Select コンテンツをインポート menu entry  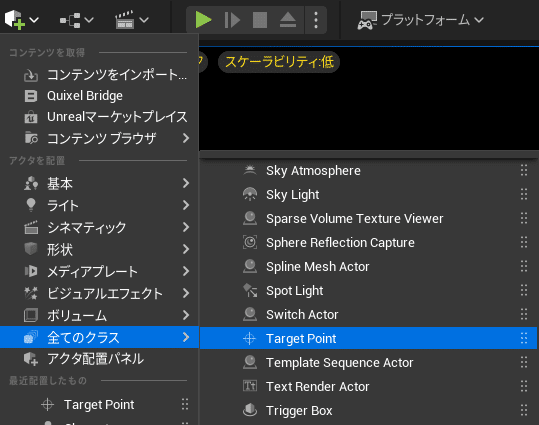tap(99, 75)
